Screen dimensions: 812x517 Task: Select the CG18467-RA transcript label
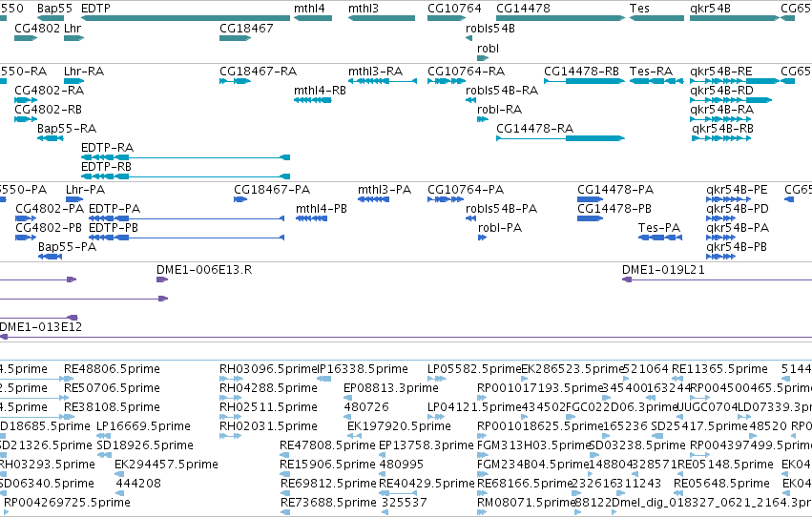pyautogui.click(x=258, y=72)
